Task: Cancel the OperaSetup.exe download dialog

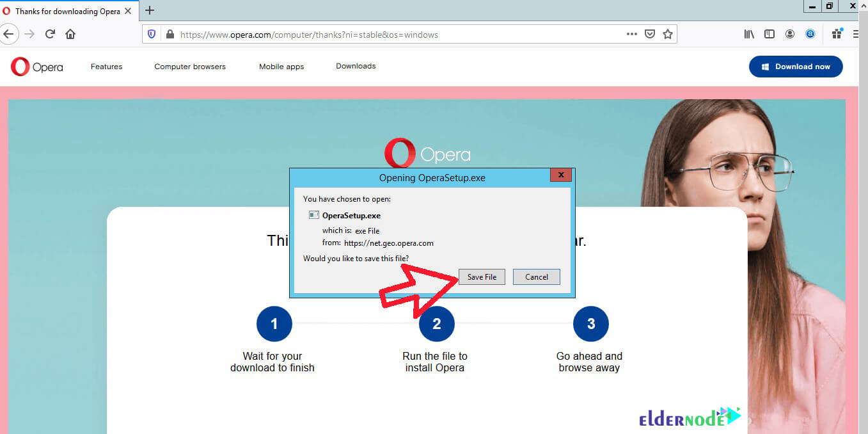Action: 536,277
